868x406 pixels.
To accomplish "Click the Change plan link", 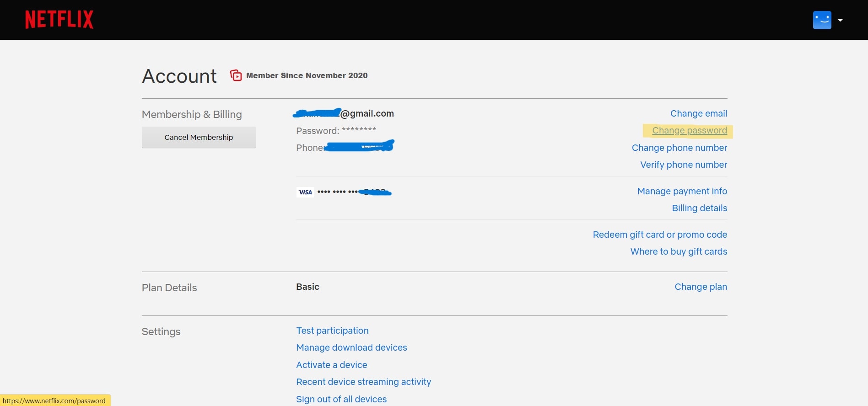I will pyautogui.click(x=701, y=287).
